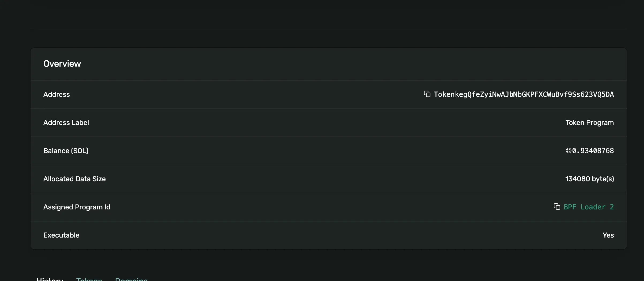Click the TokenkegQfeZyiNwAJbNbGKPFXCWuBvf9Ss623VQ5DA address text
This screenshot has width=644, height=281.
click(524, 94)
